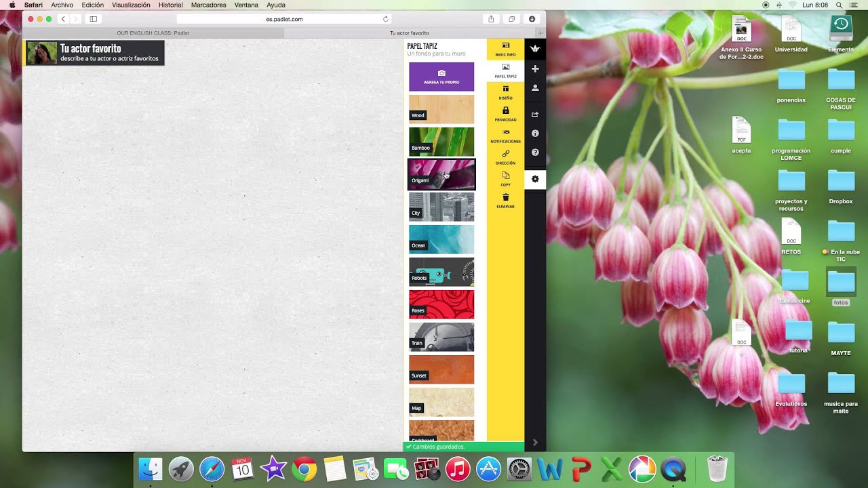Select the Roses wallpaper
This screenshot has height=488, width=868.
coord(441,304)
